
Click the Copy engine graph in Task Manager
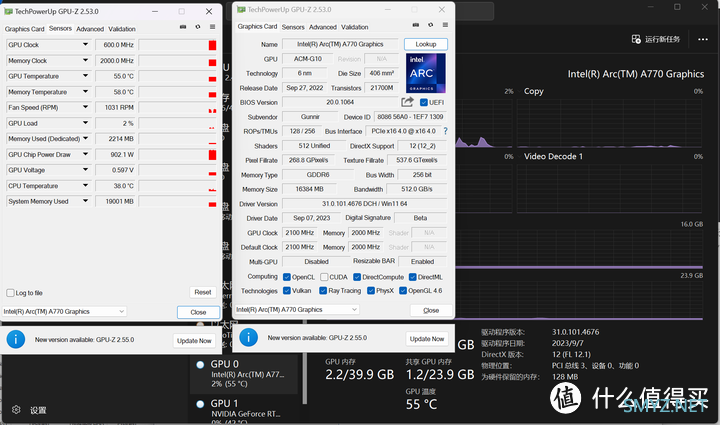coord(609,123)
